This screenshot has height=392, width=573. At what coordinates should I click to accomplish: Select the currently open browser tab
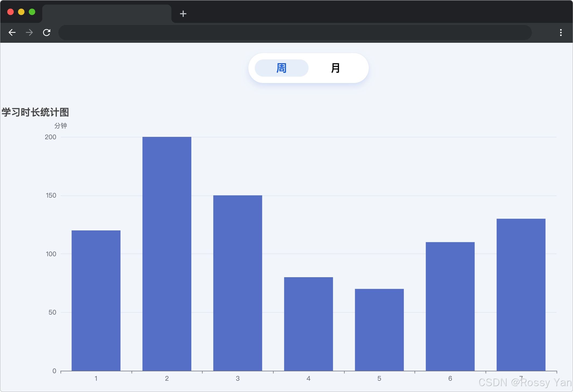click(107, 13)
